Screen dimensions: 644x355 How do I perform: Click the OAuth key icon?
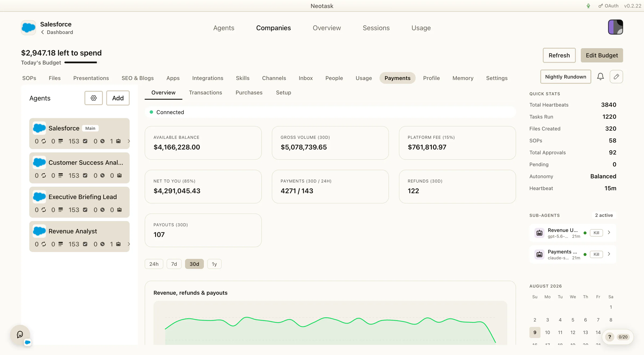click(601, 6)
